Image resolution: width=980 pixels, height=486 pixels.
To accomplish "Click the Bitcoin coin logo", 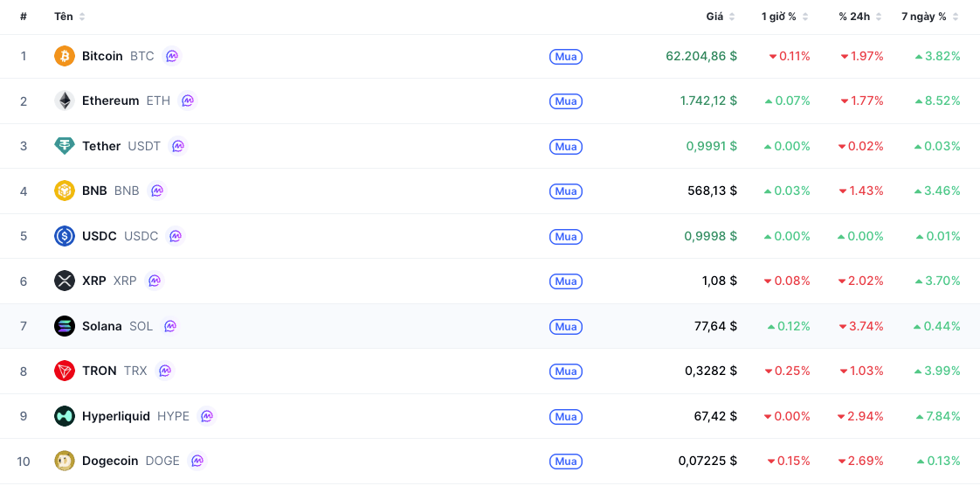I will pyautogui.click(x=65, y=56).
